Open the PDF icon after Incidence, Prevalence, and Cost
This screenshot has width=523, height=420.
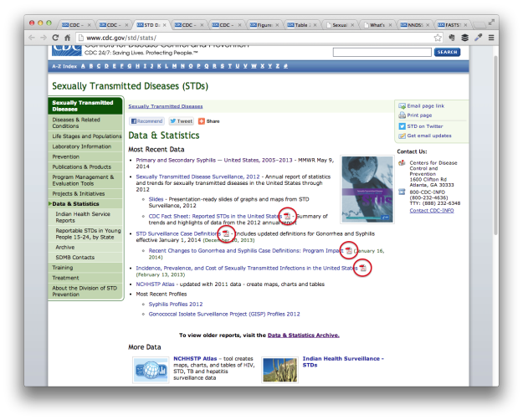(362, 268)
